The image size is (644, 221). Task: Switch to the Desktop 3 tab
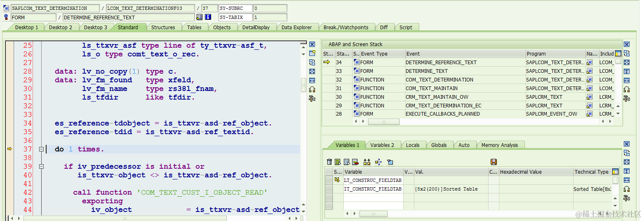[96, 28]
